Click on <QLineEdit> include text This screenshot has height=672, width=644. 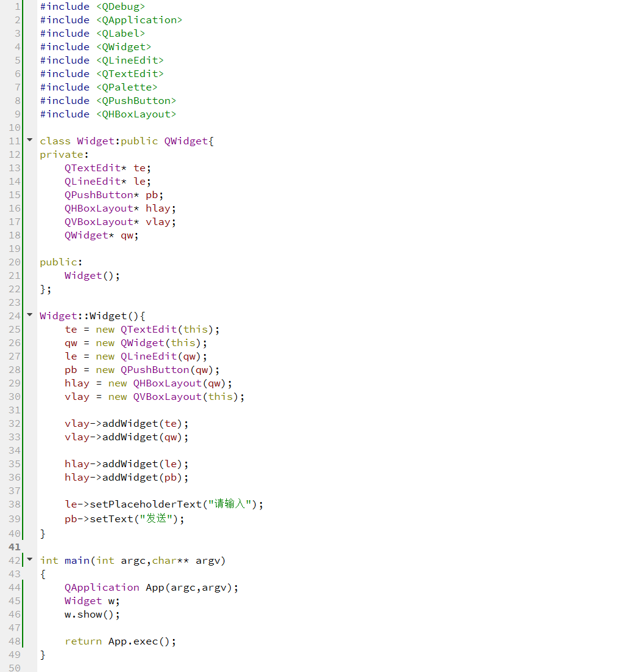[x=130, y=61]
